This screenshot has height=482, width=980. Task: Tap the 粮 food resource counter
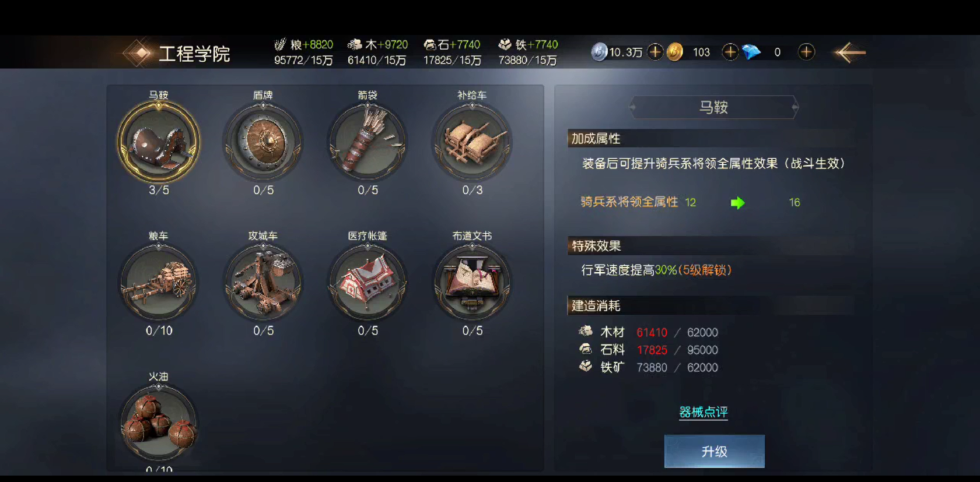[x=303, y=52]
